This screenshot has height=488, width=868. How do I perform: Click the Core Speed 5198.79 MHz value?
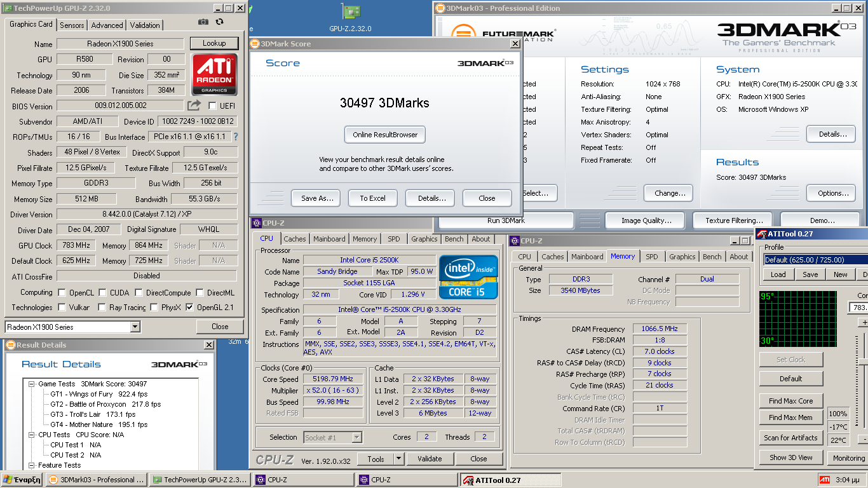(333, 379)
